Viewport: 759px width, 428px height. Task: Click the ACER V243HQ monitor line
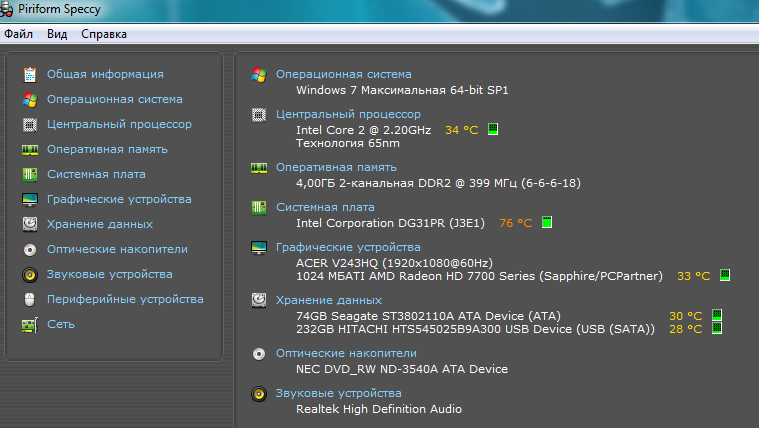(394, 263)
